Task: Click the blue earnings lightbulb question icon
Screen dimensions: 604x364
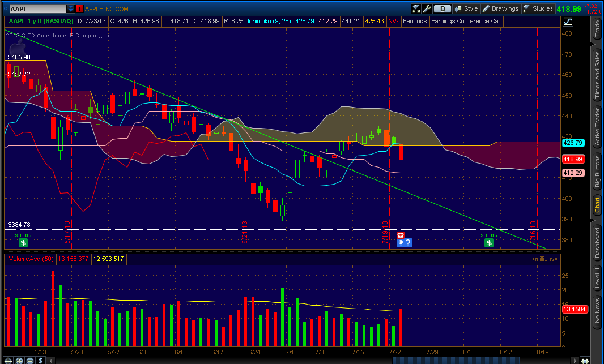Action: [x=405, y=243]
